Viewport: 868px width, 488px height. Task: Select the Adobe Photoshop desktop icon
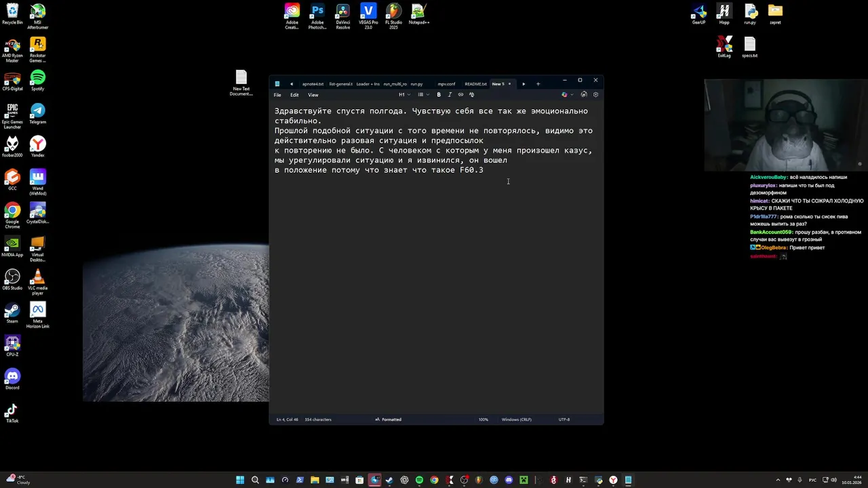pos(317,16)
